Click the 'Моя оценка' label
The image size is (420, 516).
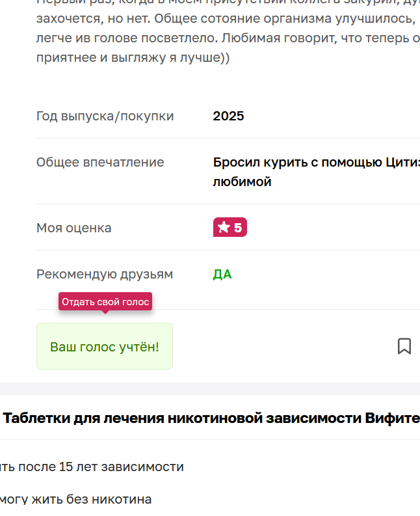coord(74,228)
